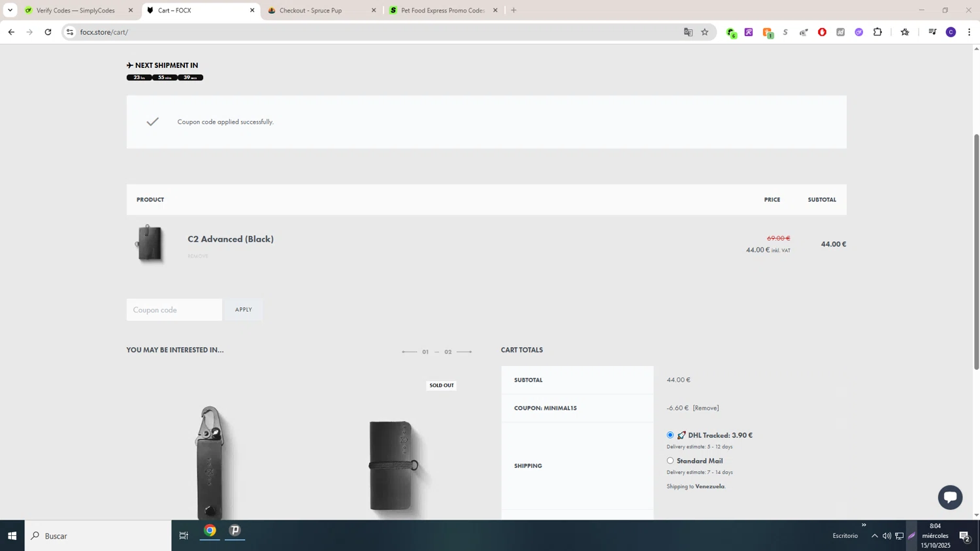Open the Chrome three-dot menu

[x=969, y=32]
